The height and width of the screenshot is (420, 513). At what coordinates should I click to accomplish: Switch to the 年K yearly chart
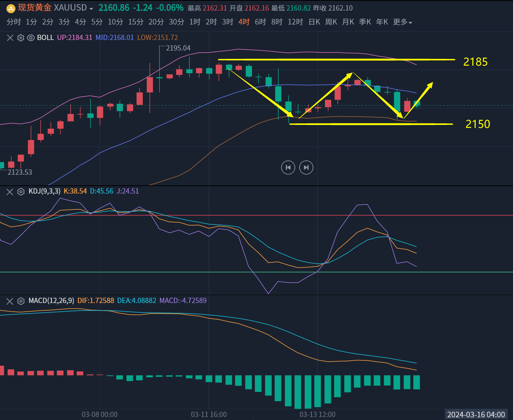382,22
